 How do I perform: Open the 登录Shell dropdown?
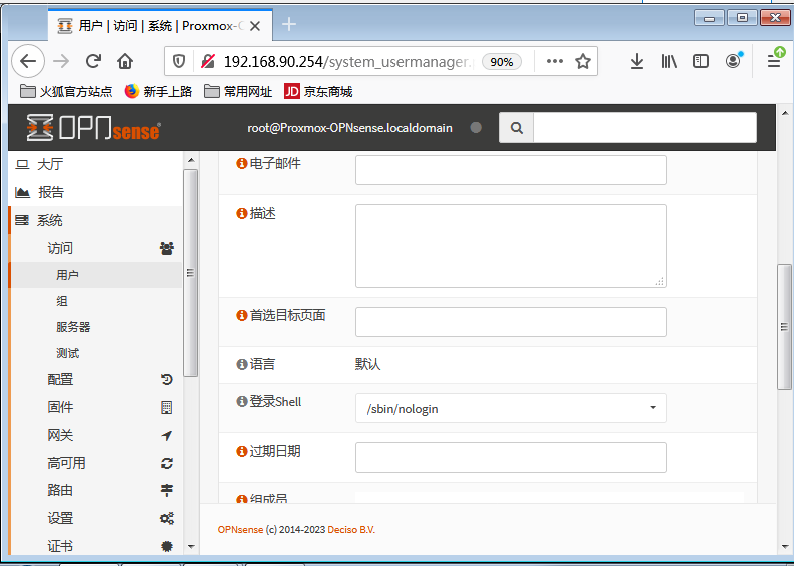510,408
